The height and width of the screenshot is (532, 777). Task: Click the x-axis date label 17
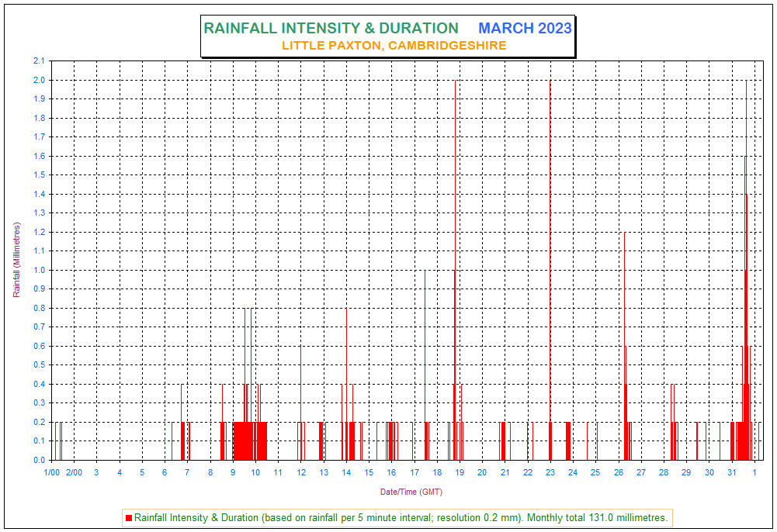(x=415, y=472)
